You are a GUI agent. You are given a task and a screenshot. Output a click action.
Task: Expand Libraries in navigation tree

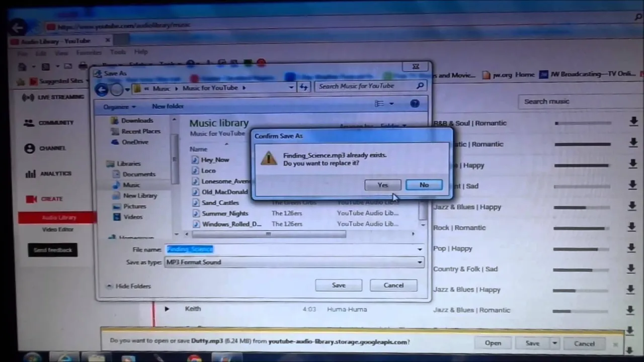pyautogui.click(x=128, y=163)
